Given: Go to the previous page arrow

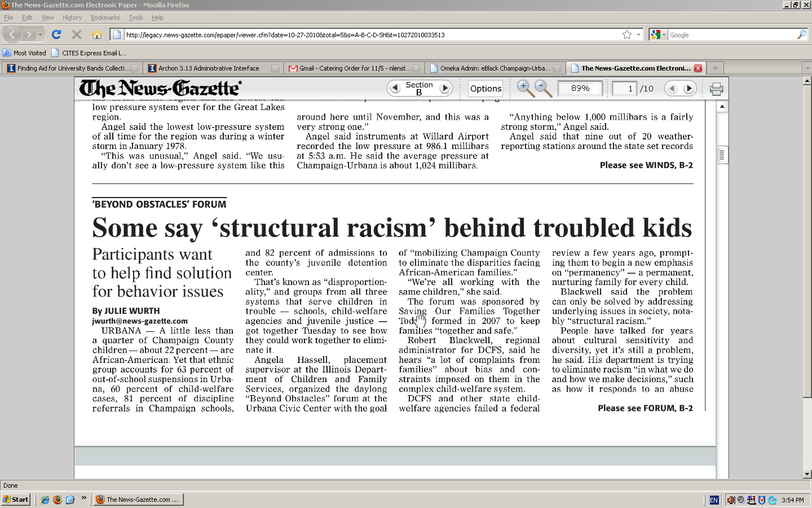Looking at the screenshot, I should [x=672, y=89].
